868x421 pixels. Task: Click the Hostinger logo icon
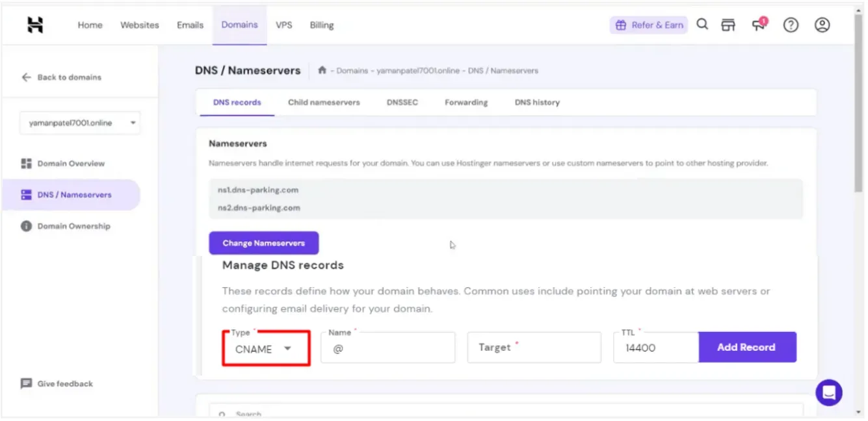35,25
